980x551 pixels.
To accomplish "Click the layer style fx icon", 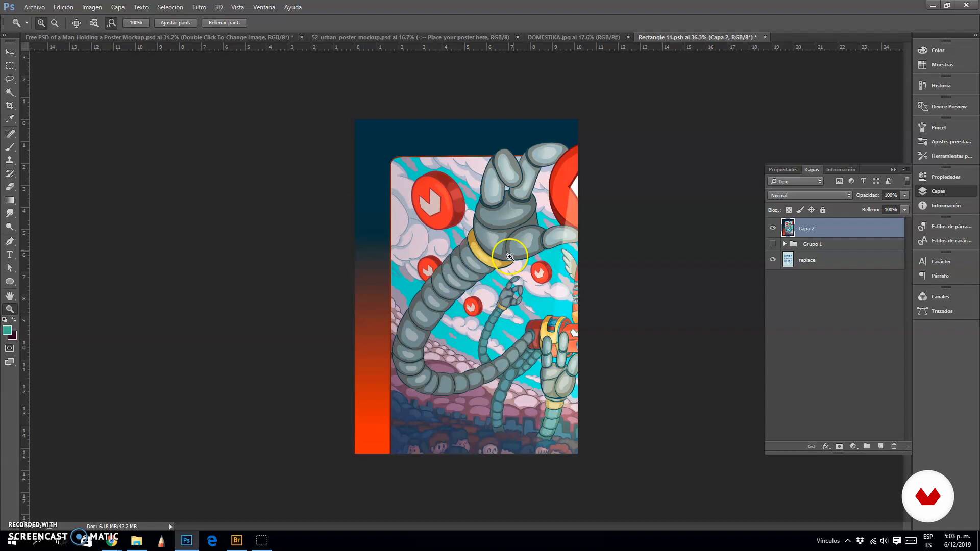I will pos(825,446).
